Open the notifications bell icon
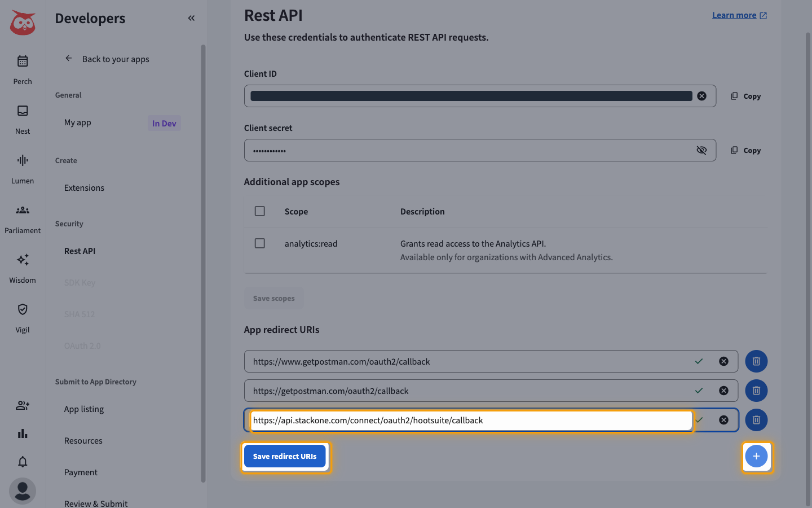This screenshot has height=508, width=812. point(23,462)
